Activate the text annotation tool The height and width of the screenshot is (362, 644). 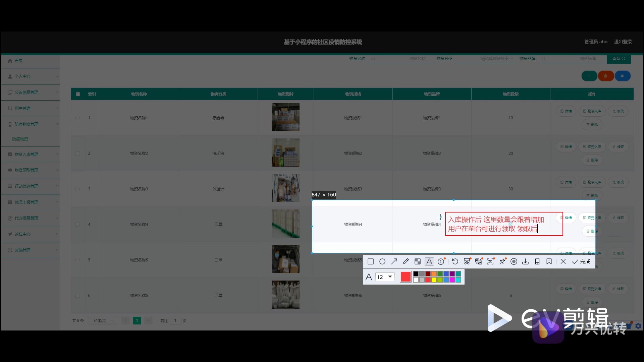(429, 261)
